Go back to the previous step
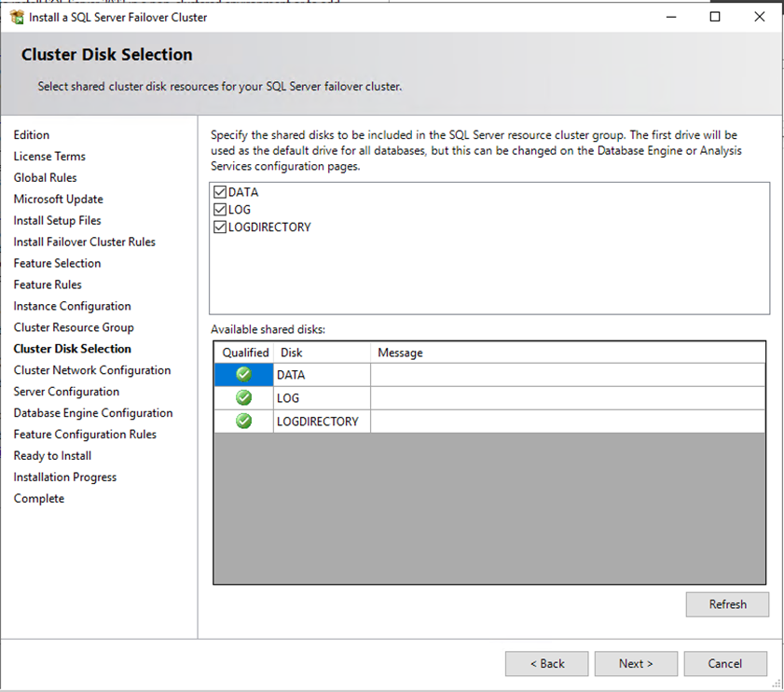784x692 pixels. [x=547, y=664]
